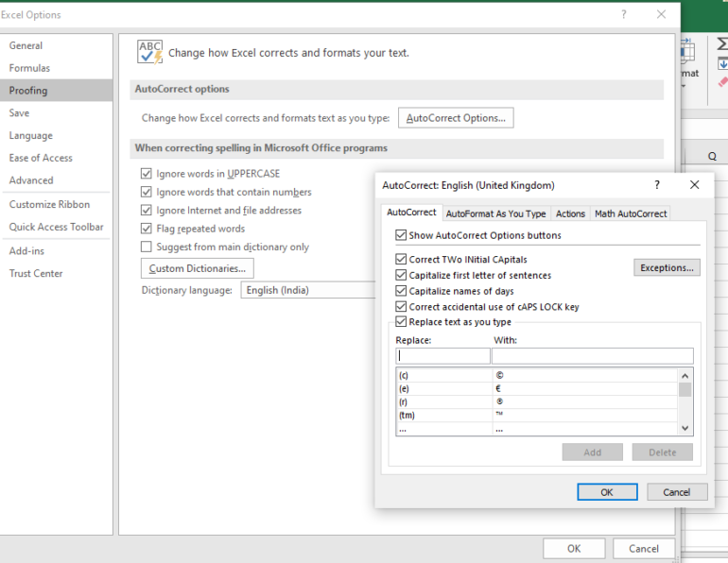Select the (c) copyright replacement row
Image resolution: width=728 pixels, height=563 pixels.
537,375
